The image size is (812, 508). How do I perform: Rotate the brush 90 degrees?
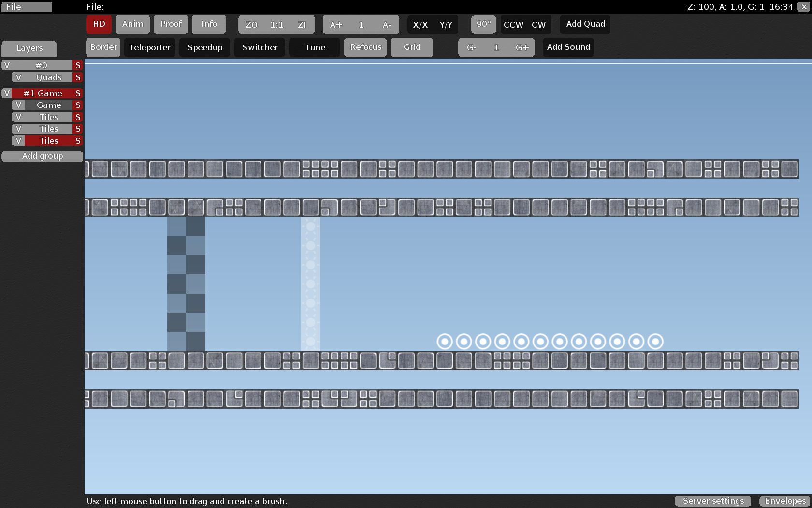[483, 24]
